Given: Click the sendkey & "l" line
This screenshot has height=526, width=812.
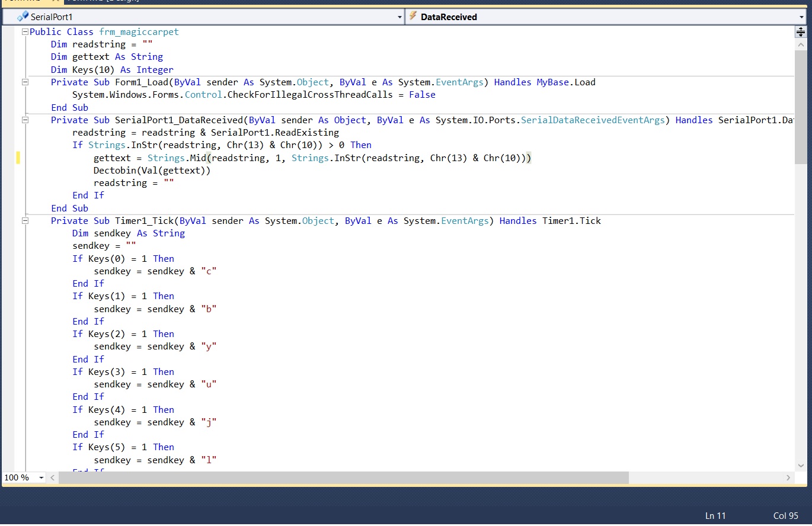Looking at the screenshot, I should coord(155,460).
